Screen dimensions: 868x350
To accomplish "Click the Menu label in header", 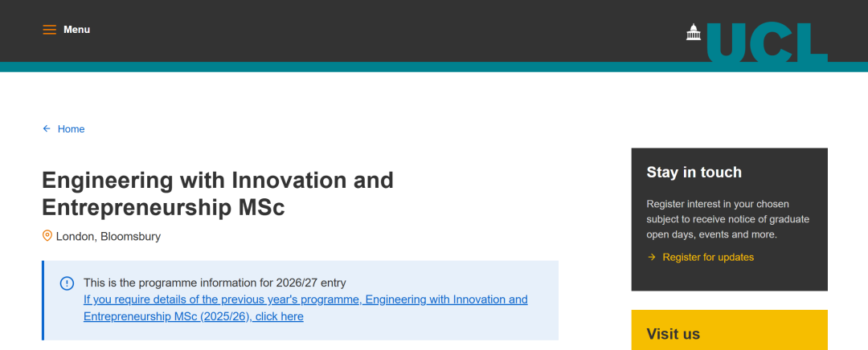I will click(77, 30).
